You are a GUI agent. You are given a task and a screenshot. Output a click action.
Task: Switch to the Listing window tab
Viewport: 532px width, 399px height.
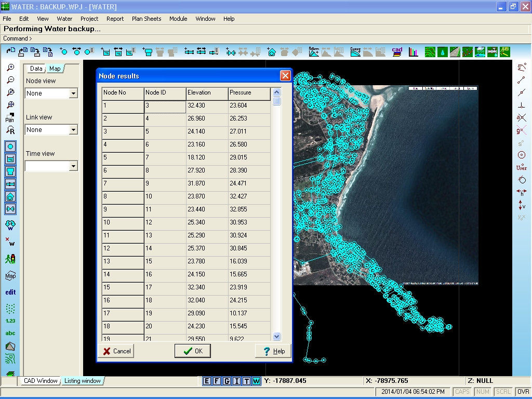[x=83, y=381]
